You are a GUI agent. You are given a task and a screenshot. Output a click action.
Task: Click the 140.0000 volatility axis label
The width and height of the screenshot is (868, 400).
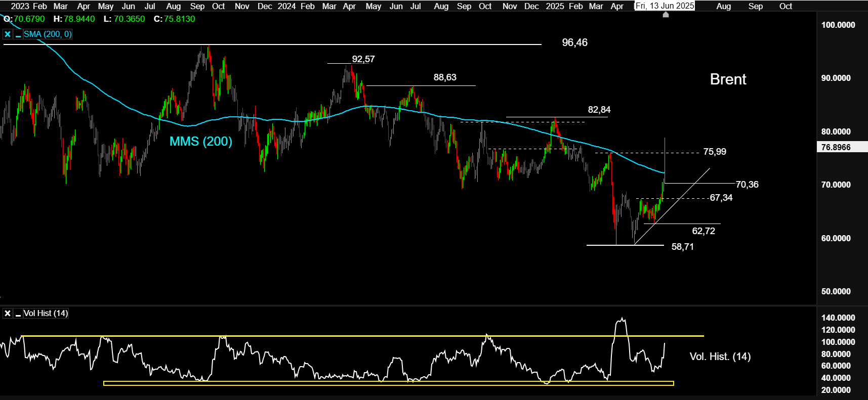coord(838,318)
